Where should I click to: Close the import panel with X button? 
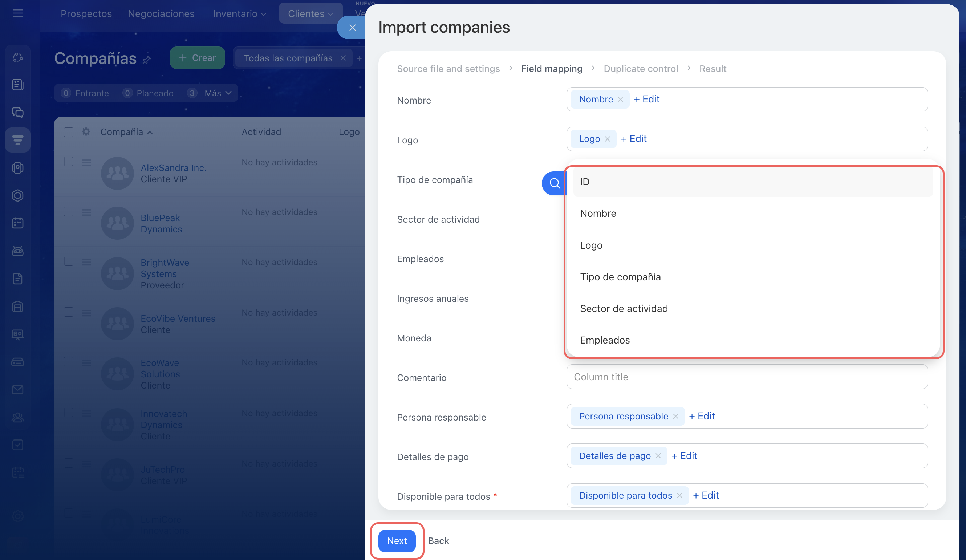352,28
